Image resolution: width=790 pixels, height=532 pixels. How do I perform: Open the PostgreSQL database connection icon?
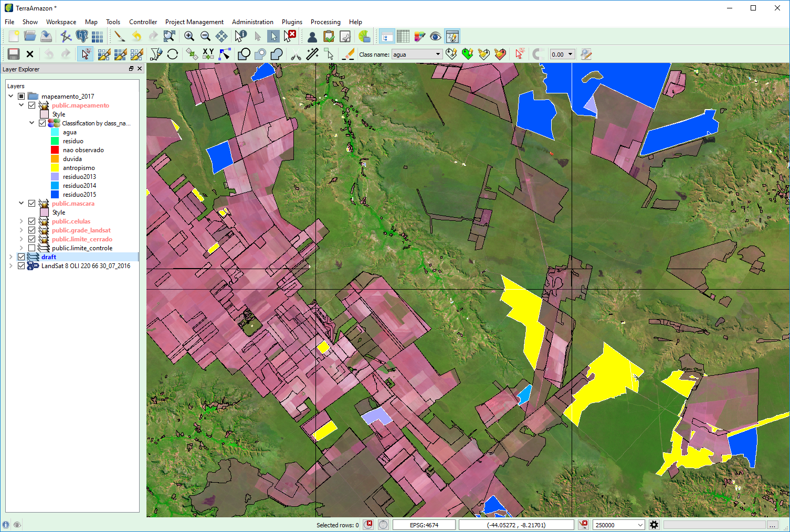point(82,36)
